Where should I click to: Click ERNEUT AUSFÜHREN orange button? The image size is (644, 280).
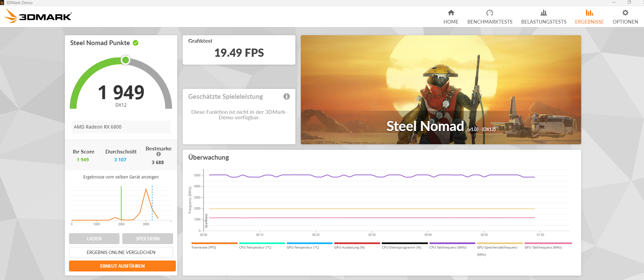(x=122, y=266)
